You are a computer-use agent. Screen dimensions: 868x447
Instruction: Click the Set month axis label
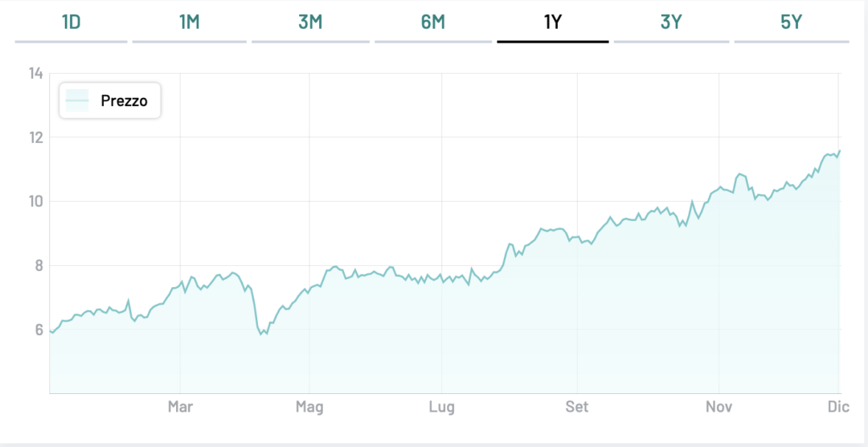click(x=576, y=407)
